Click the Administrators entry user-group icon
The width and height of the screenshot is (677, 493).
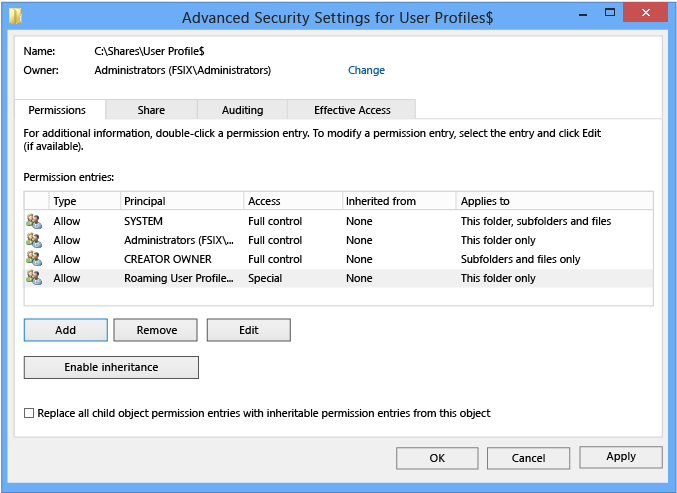point(34,240)
